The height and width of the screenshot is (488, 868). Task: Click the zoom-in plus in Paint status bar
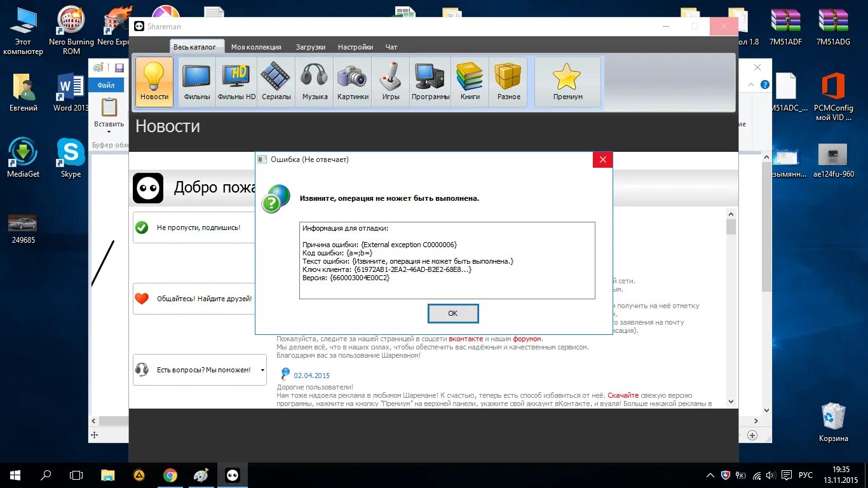tap(752, 435)
